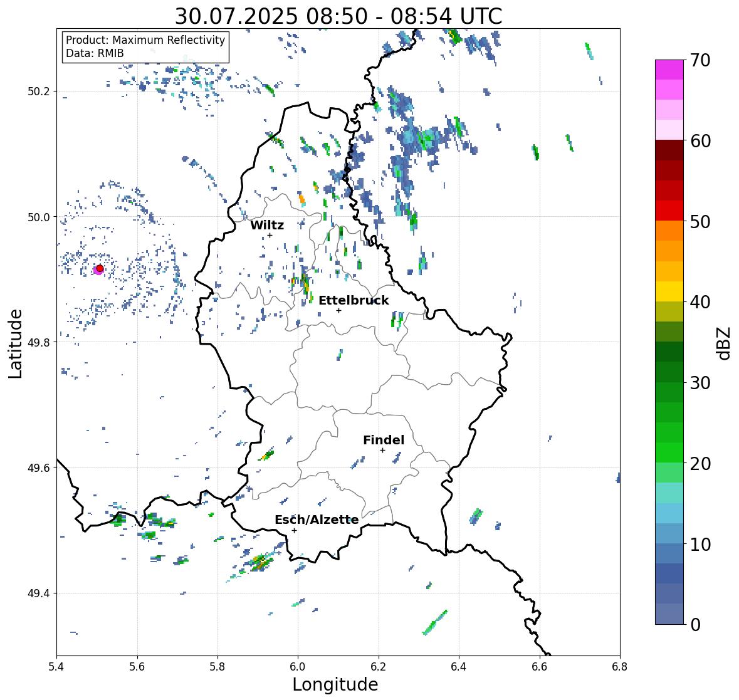Viewport: 739px width, 700px height.
Task: Click the colorbar tick label 50
Action: 700,221
